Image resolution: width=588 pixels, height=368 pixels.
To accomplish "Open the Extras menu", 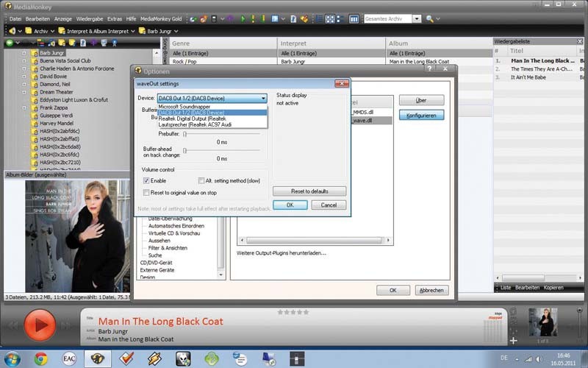I will click(115, 19).
